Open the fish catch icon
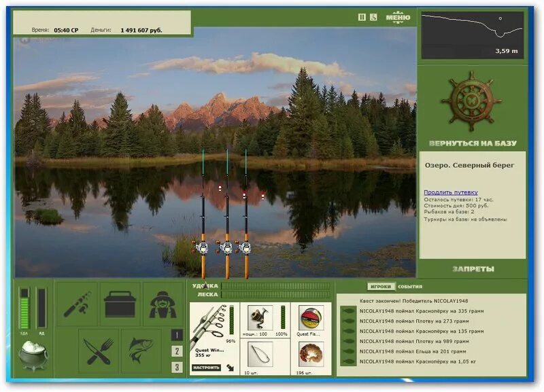 (141, 351)
